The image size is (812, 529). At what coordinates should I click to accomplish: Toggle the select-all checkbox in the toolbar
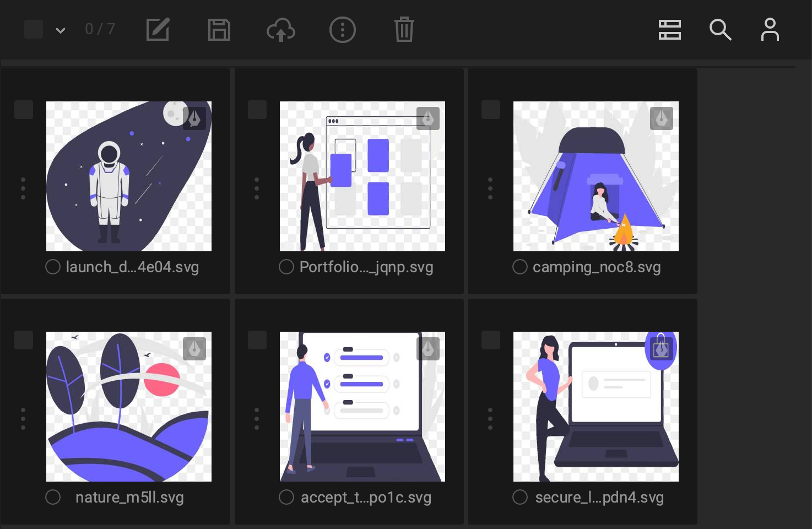coord(34,29)
